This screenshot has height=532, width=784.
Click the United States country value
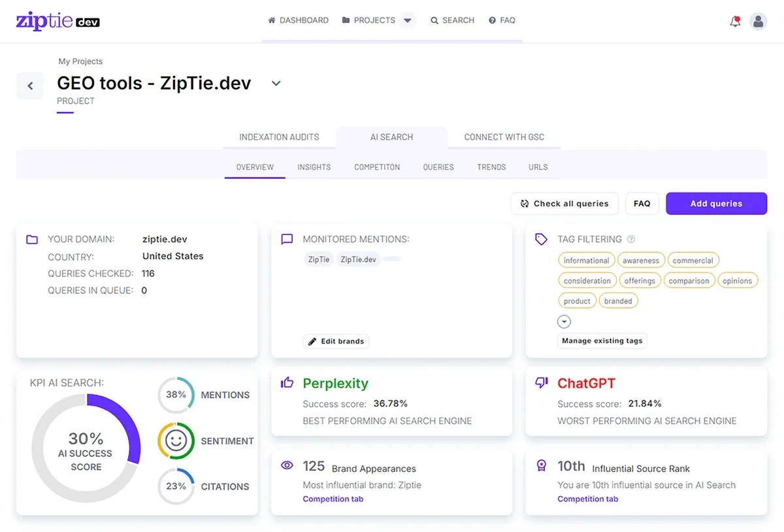[x=173, y=257]
